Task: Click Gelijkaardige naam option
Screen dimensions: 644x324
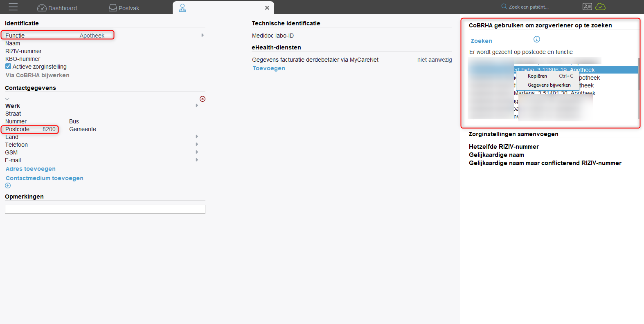Action: tap(496, 155)
